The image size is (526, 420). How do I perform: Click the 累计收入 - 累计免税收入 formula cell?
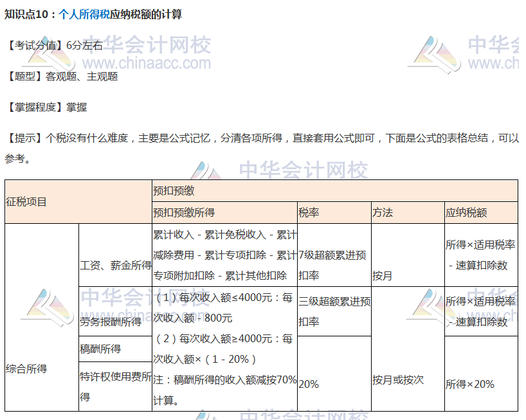pos(225,255)
